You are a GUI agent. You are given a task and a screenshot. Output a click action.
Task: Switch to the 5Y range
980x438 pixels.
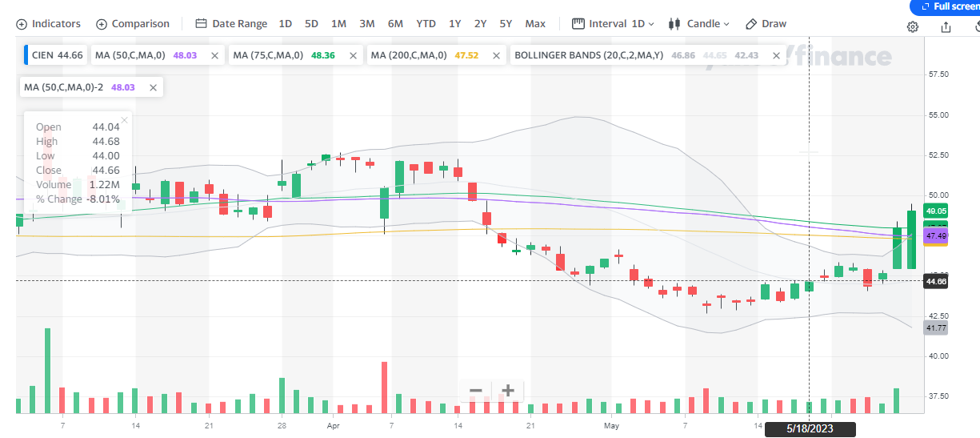pos(506,24)
